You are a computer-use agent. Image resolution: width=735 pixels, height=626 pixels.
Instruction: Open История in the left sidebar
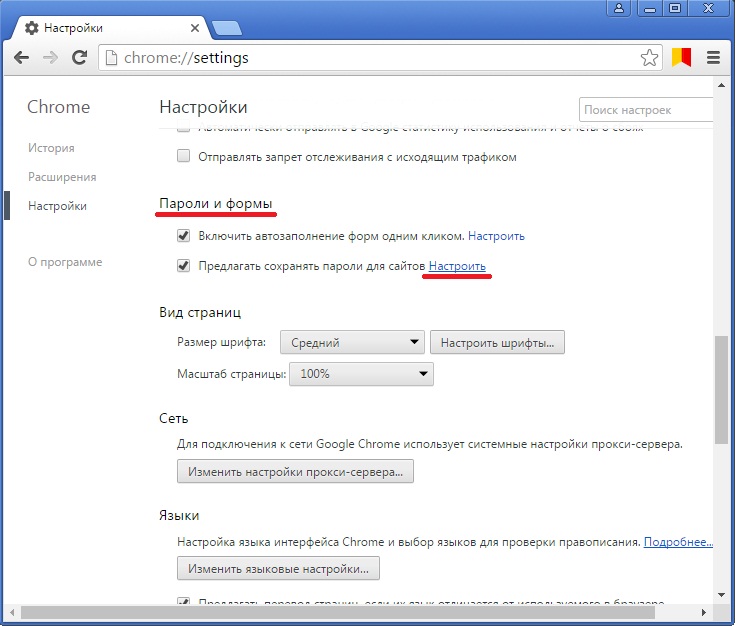coord(51,148)
